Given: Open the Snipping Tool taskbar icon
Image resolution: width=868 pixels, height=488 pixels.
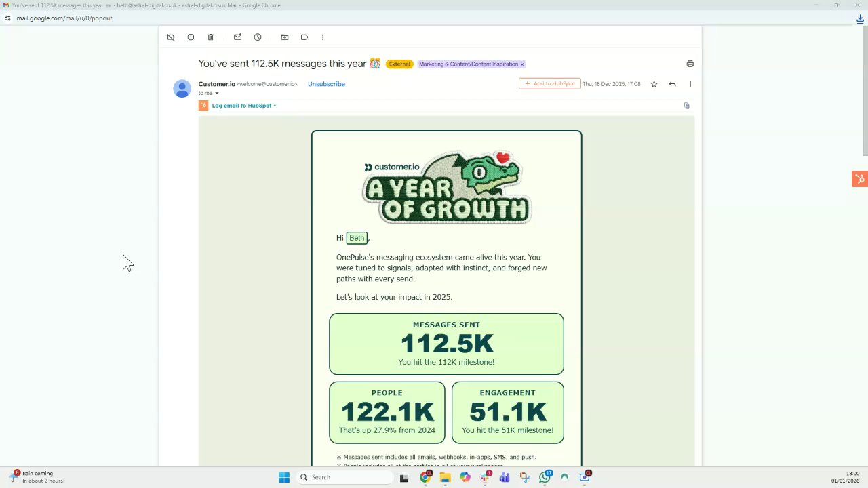Looking at the screenshot, I should (525, 477).
